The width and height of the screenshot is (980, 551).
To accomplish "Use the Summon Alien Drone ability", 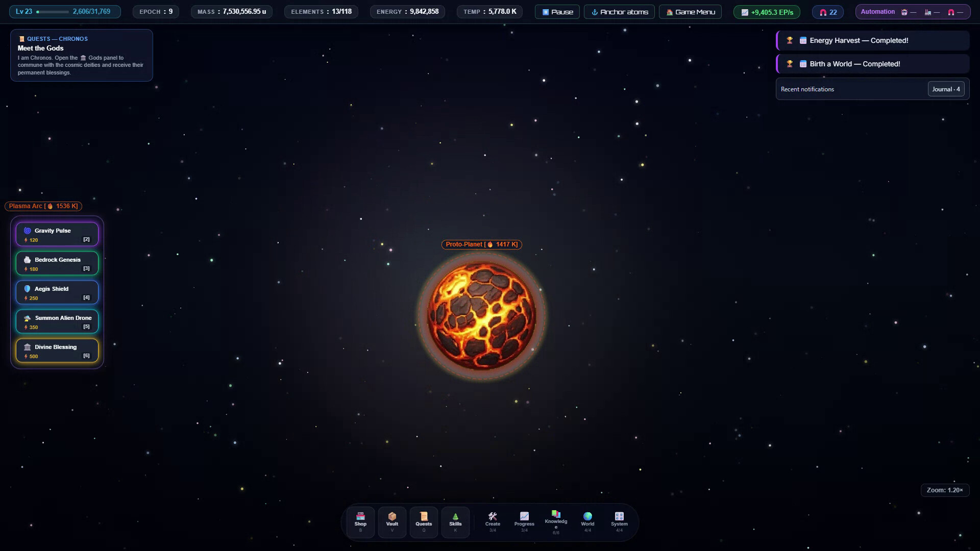I will click(57, 322).
